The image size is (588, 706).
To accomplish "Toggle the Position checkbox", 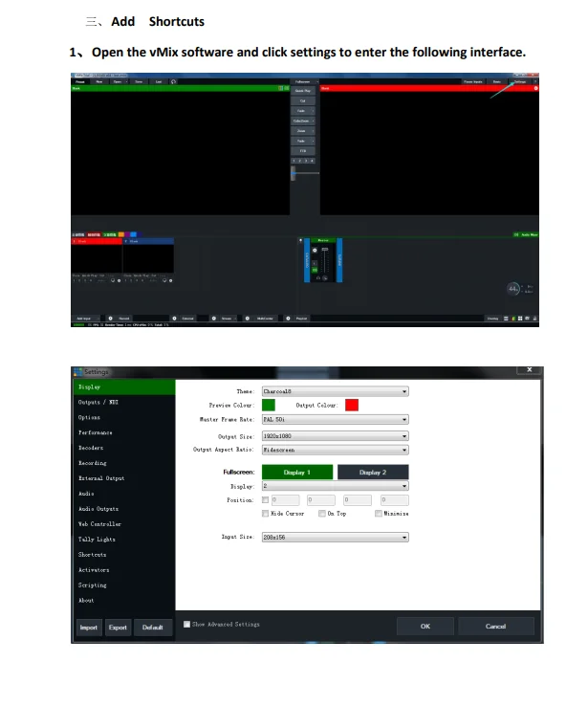I will [x=266, y=499].
